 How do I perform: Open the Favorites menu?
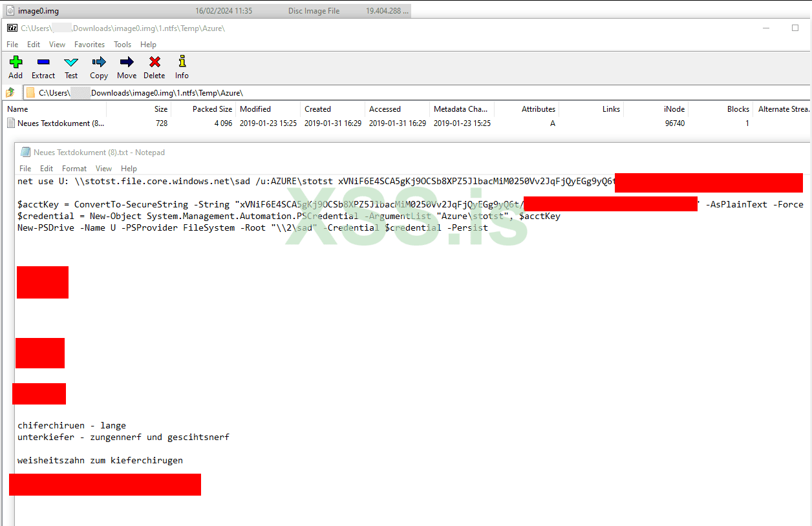pyautogui.click(x=89, y=45)
